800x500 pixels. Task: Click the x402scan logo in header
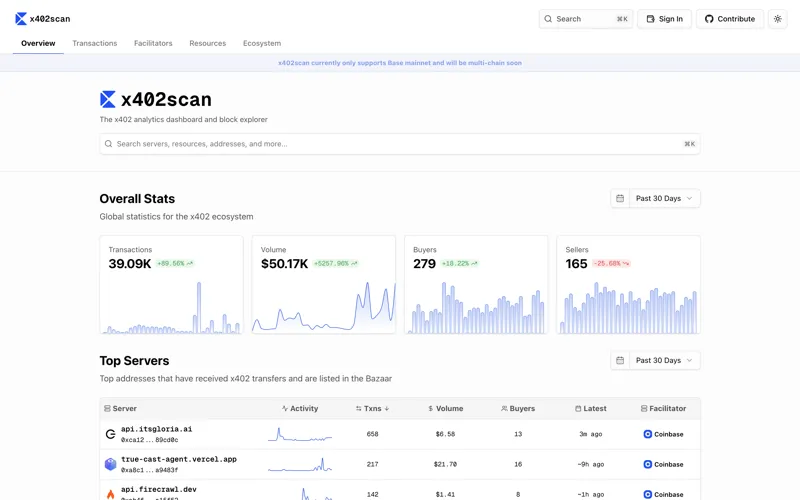pyautogui.click(x=42, y=19)
